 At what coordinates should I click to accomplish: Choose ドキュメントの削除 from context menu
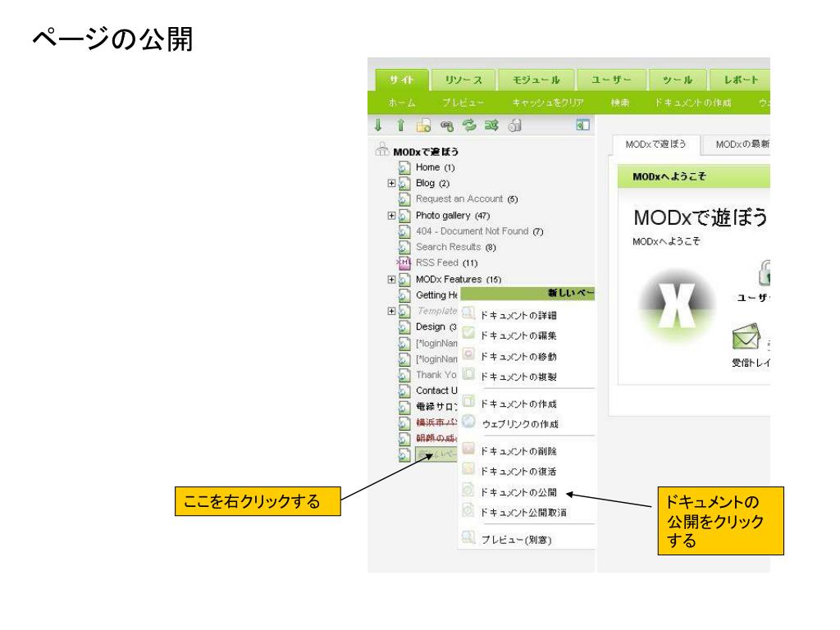518,451
